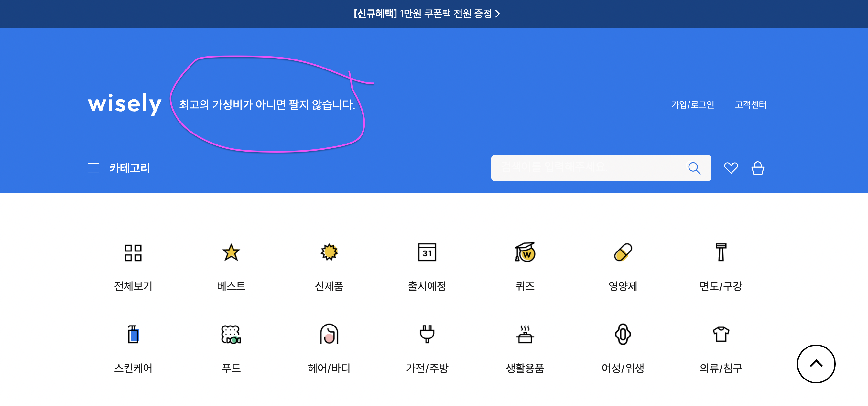Select the 베스트 star icon
The image size is (868, 406).
(231, 252)
